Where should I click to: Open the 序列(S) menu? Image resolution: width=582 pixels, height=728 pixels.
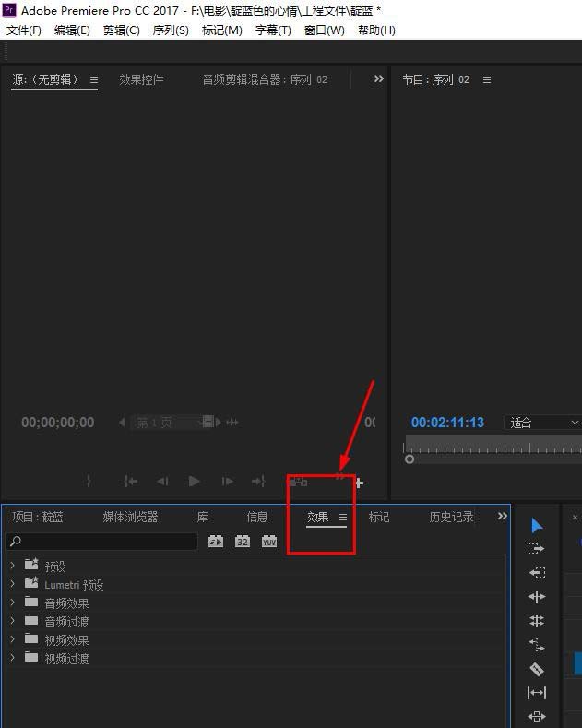pos(171,30)
